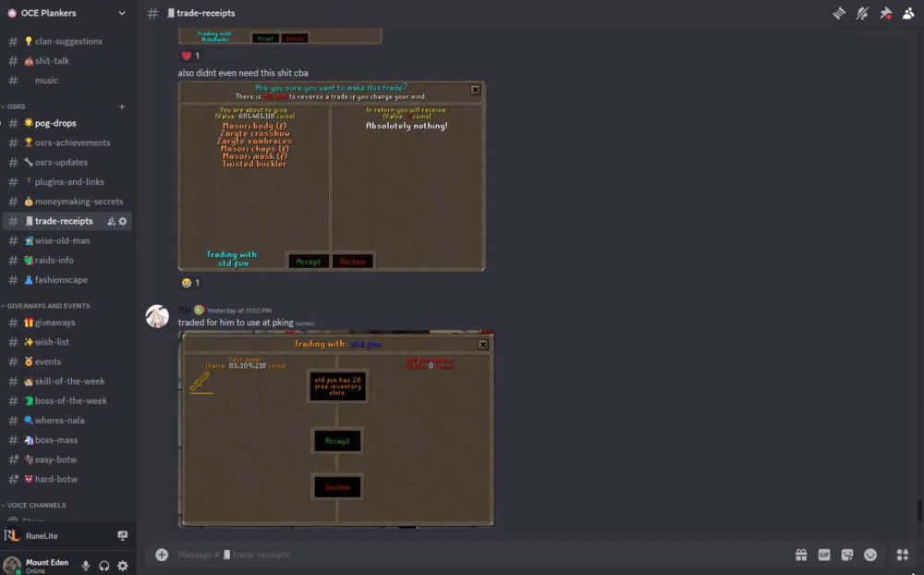Open the emoji picker

[870, 555]
